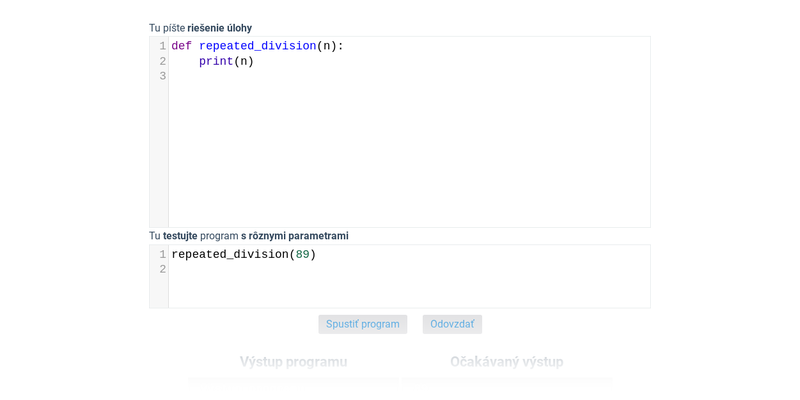Click the Spustiť program button

pyautogui.click(x=363, y=324)
